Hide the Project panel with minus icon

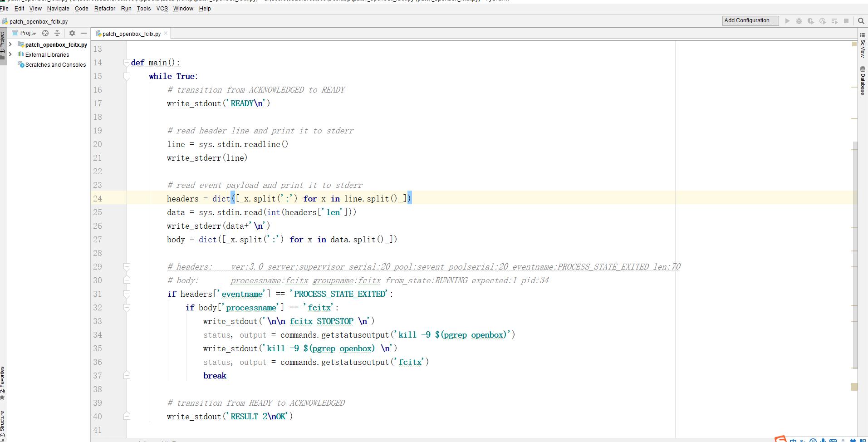(x=83, y=33)
